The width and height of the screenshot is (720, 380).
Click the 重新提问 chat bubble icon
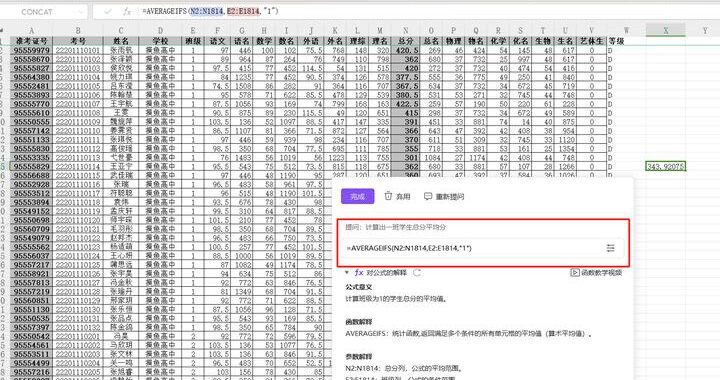[428, 196]
